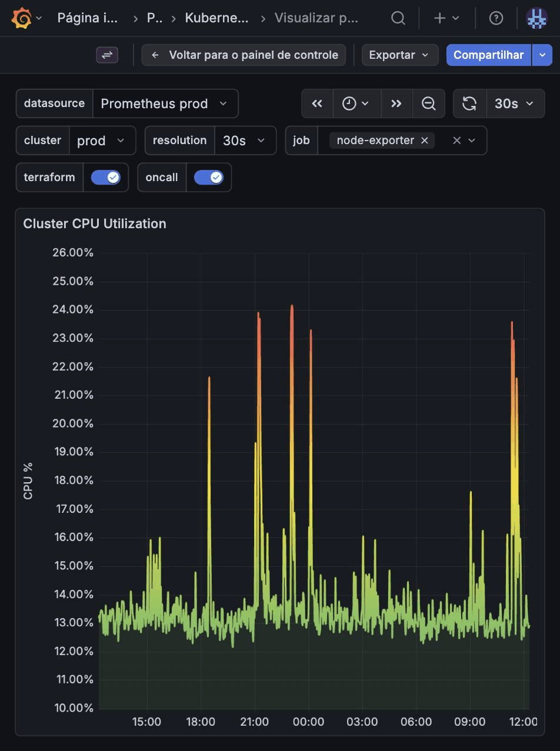Expand the job selector chevron
Viewport: 560px width, 751px height.
click(x=472, y=141)
